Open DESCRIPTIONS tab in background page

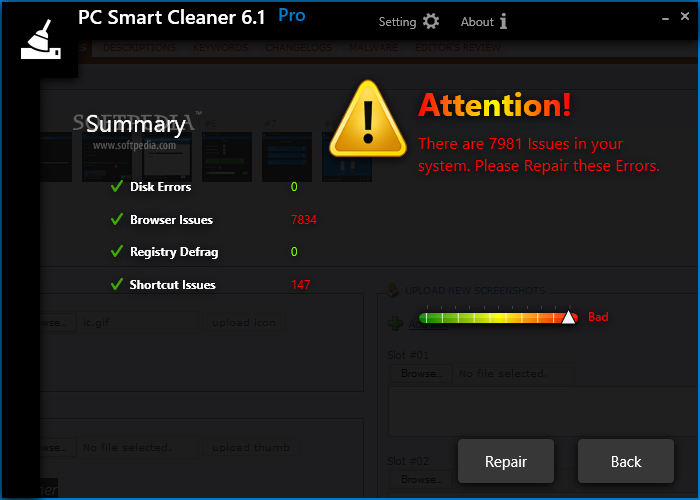coord(140,47)
